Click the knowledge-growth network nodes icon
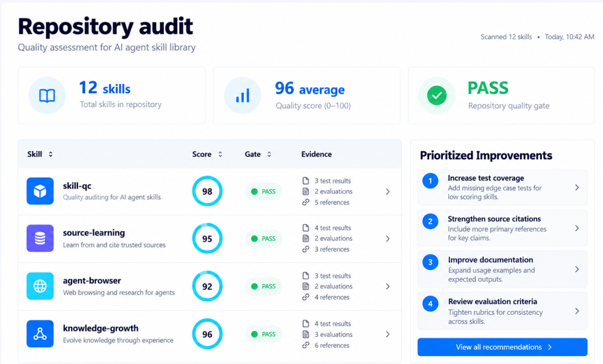This screenshot has height=364, width=603. (x=40, y=334)
